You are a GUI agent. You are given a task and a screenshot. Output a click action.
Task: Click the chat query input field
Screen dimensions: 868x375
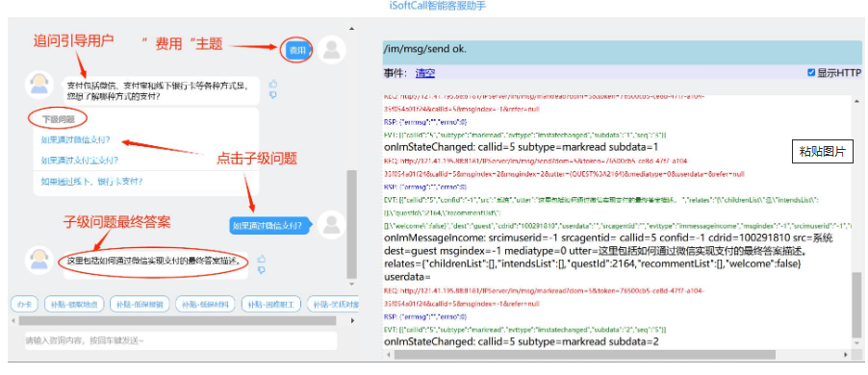coord(181,340)
